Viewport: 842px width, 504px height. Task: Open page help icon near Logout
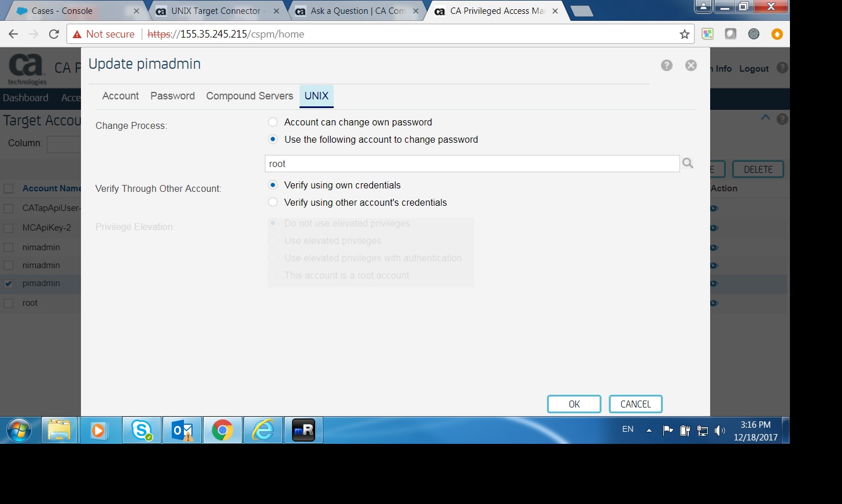pos(782,68)
